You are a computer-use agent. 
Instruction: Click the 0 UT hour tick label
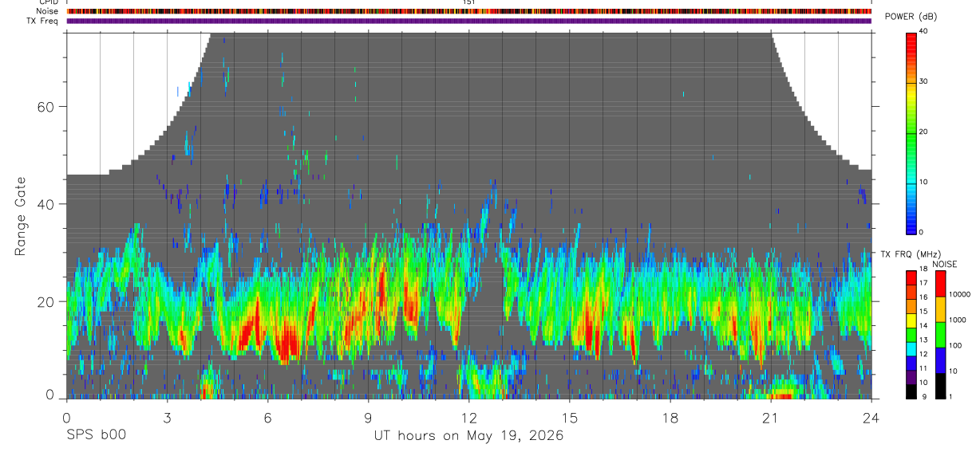[66, 417]
